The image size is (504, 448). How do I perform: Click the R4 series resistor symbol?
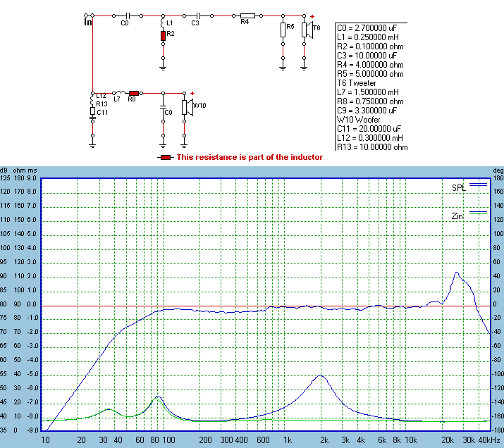coord(247,15)
